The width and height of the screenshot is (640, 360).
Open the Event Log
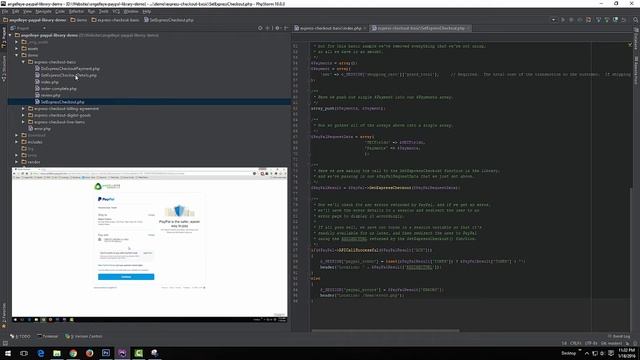tap(619, 336)
